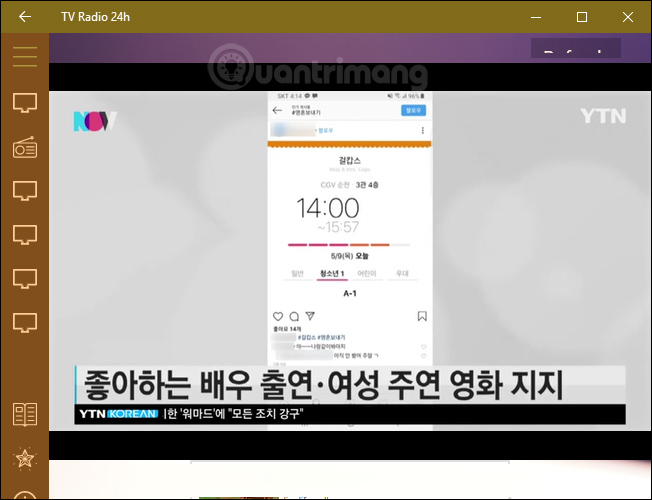Select the fourth TV screen icon in the sidebar

tap(25, 279)
